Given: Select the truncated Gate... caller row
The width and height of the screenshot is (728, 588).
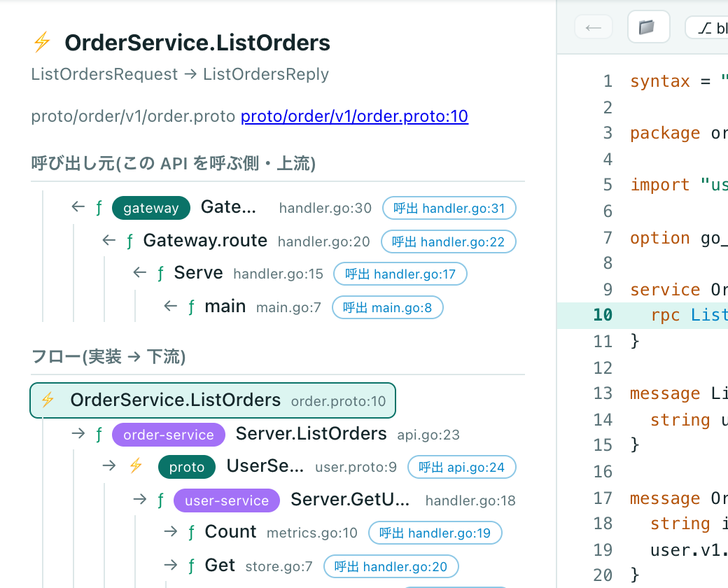Looking at the screenshot, I should (x=293, y=208).
